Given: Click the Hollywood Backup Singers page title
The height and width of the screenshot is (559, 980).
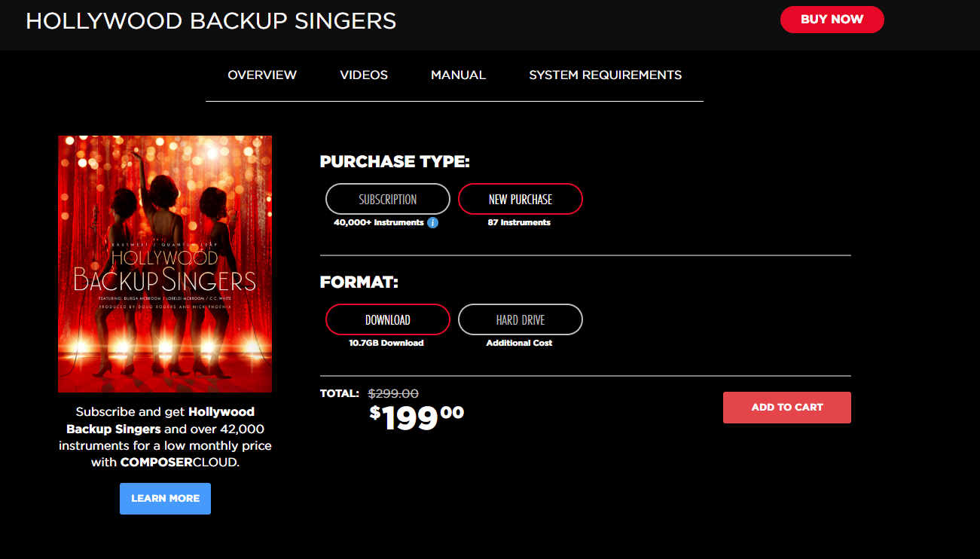Looking at the screenshot, I should point(211,20).
